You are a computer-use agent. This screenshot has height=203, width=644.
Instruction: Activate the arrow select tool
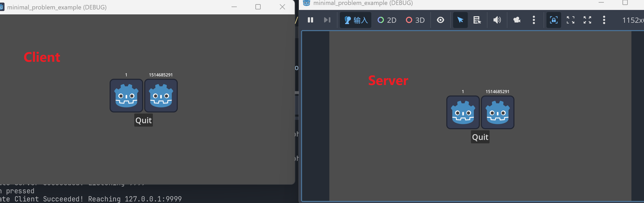[x=460, y=20]
